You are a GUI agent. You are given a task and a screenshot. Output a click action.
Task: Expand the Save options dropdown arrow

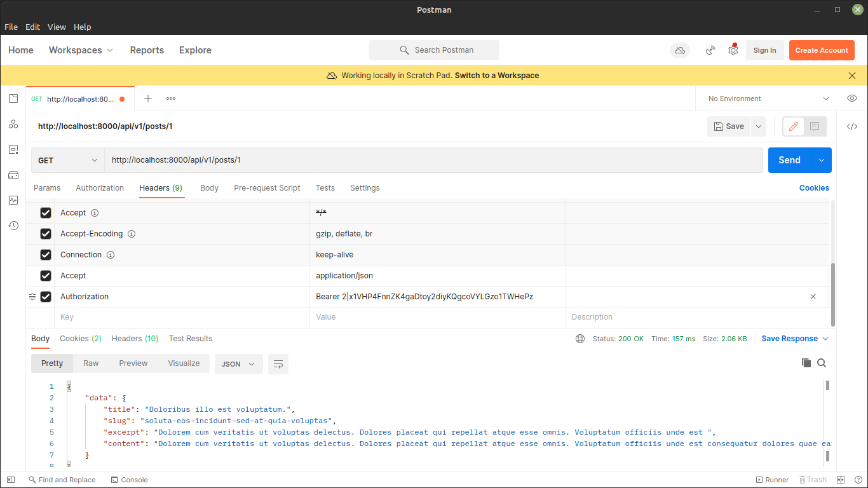tap(758, 126)
